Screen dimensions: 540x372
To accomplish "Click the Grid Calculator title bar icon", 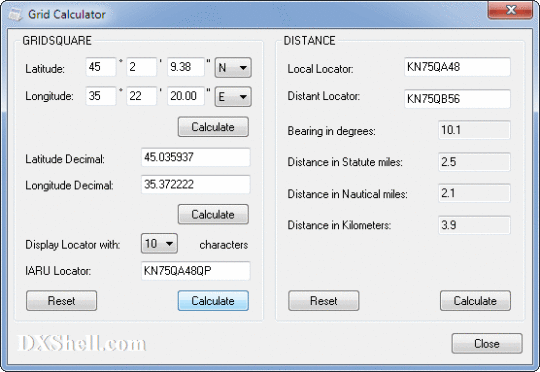I will (x=15, y=15).
